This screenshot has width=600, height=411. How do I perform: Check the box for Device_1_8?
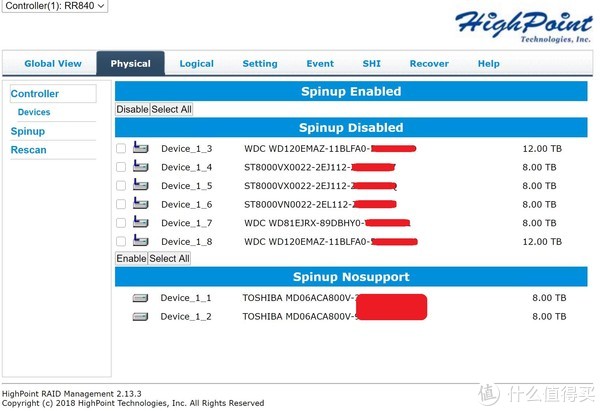[121, 241]
